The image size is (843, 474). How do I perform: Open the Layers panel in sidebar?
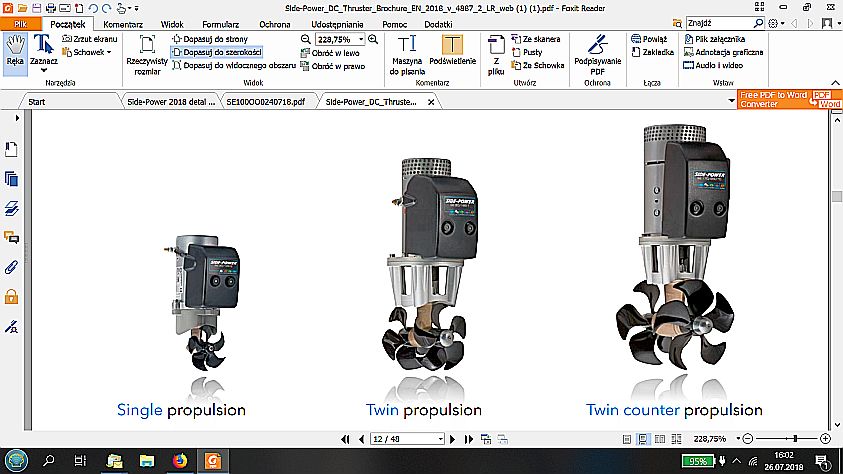click(x=11, y=208)
